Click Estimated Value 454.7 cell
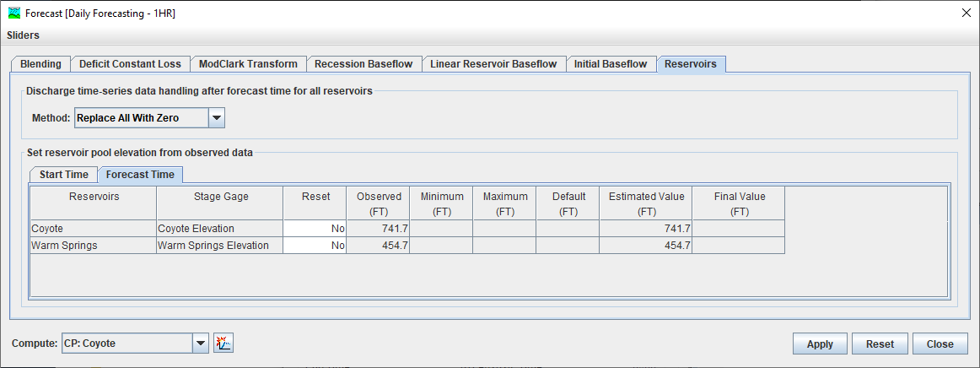Screen dimensions: 980x368 [x=646, y=246]
